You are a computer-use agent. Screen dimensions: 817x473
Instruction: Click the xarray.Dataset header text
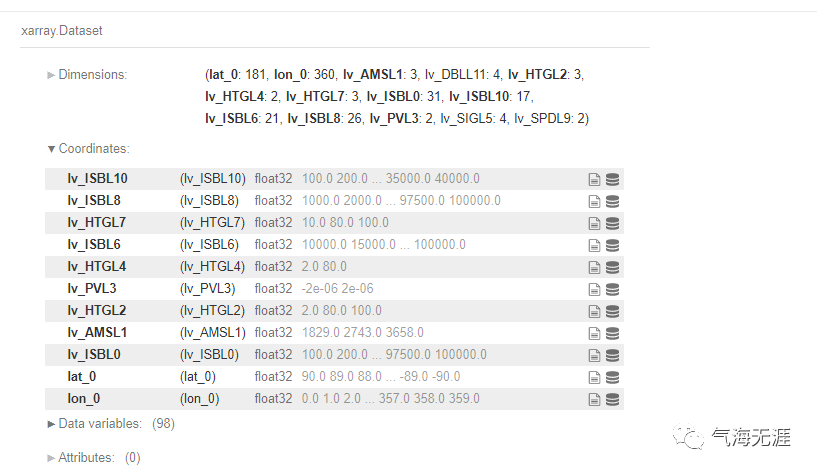pos(62,31)
